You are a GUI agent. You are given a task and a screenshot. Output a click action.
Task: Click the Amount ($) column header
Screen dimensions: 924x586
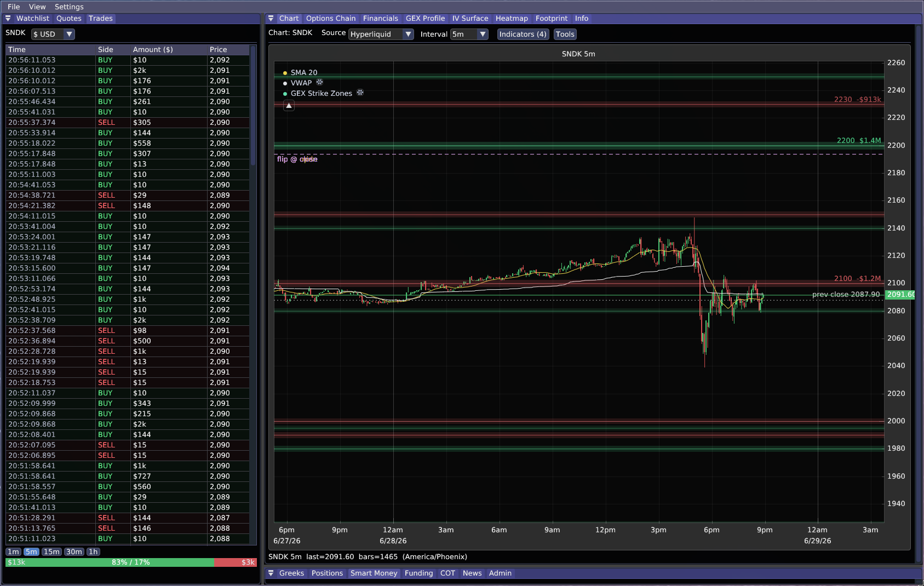pyautogui.click(x=169, y=49)
